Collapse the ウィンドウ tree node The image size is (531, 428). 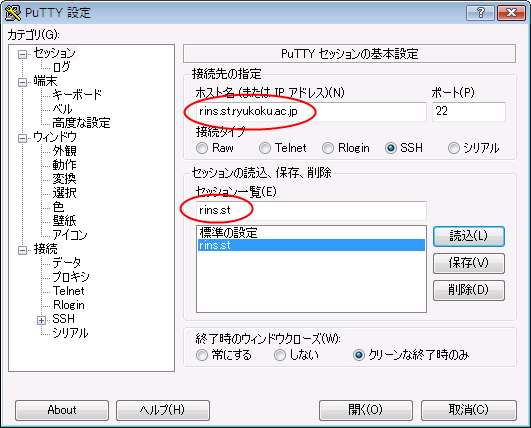click(x=22, y=138)
